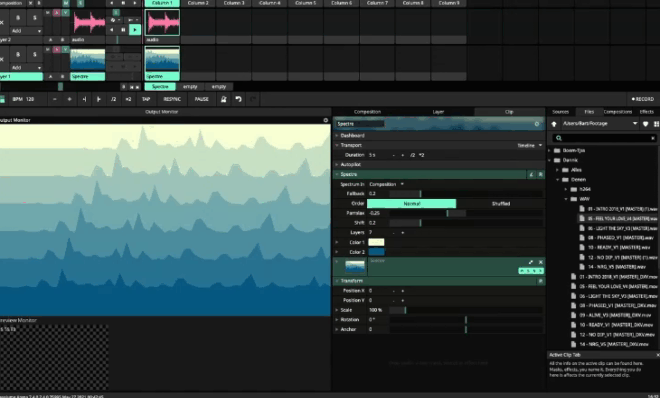Decrease BPM with the minus button
Image resolution: width=660 pixels, height=398 pixels.
pos(55,99)
